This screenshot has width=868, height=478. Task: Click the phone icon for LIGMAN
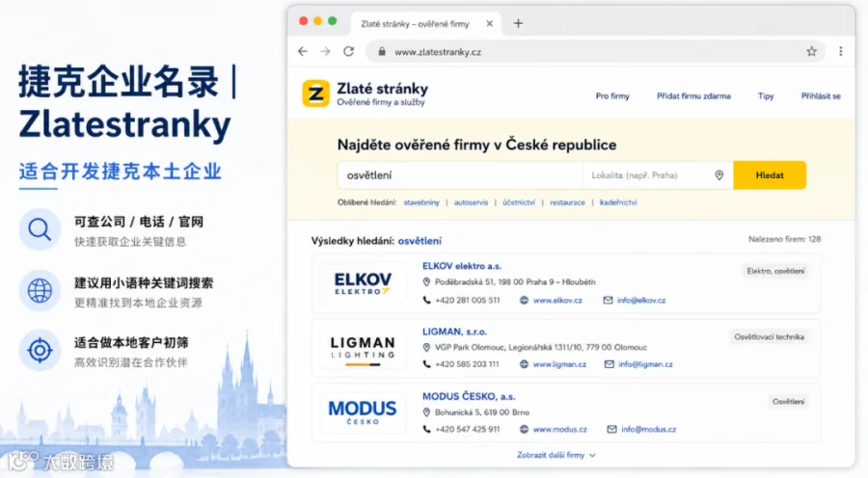426,364
